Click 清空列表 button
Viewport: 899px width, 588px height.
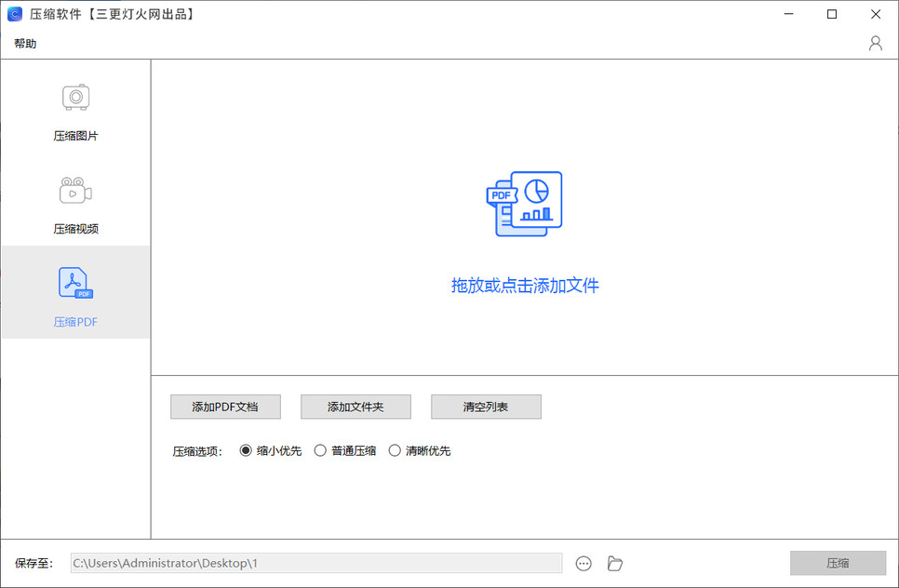coord(486,407)
